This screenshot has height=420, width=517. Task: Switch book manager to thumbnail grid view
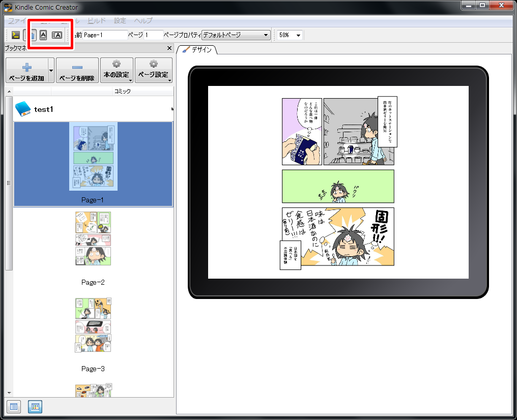click(x=35, y=407)
